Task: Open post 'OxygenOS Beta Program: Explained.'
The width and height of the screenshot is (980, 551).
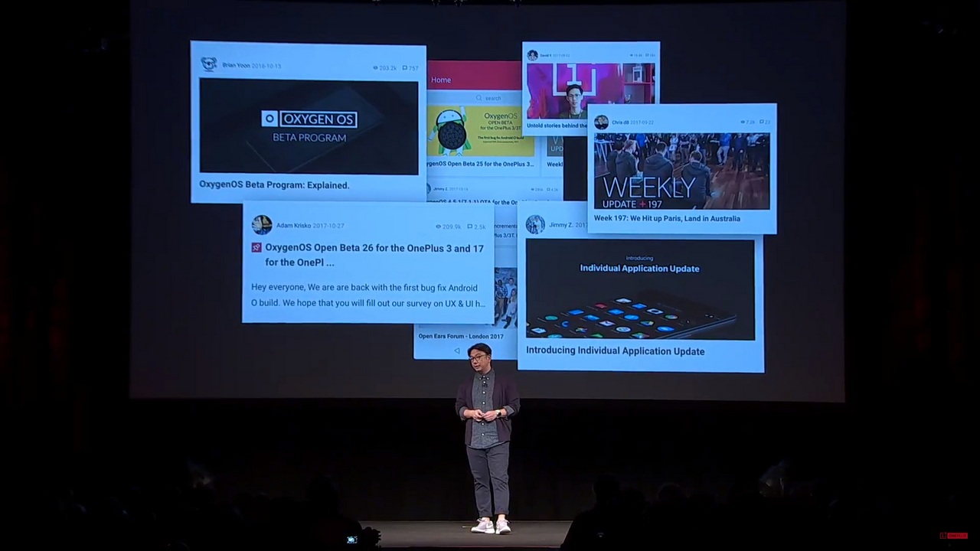Action: (274, 185)
